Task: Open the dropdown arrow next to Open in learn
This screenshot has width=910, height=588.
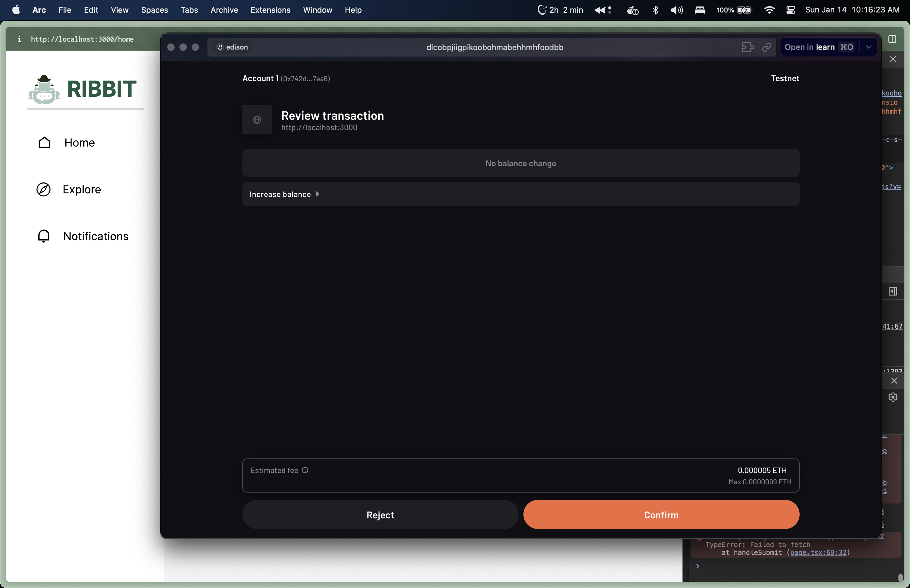Action: (x=868, y=47)
